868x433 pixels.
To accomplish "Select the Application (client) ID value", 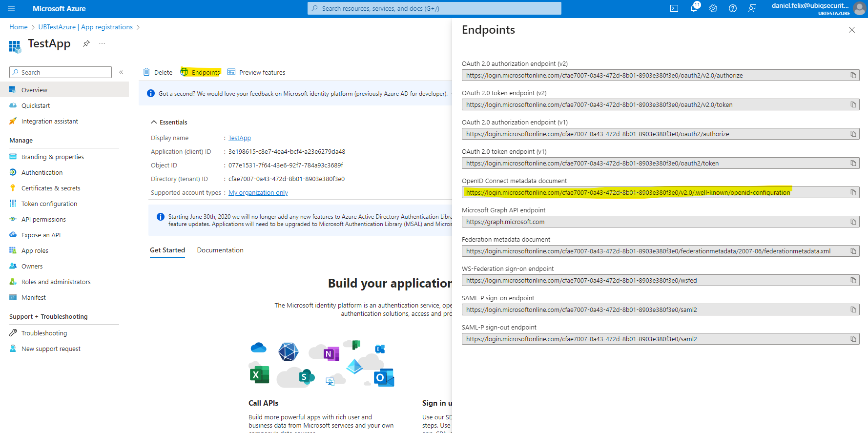I will pos(287,152).
